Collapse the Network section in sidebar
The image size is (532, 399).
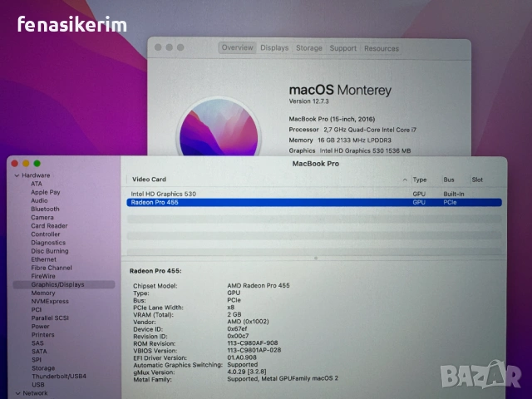tap(18, 393)
